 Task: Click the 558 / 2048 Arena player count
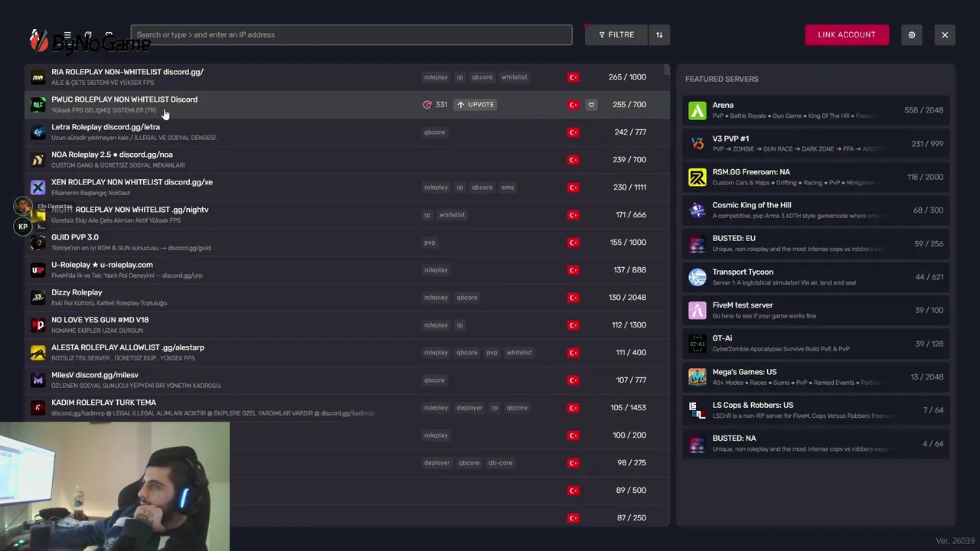(x=923, y=110)
